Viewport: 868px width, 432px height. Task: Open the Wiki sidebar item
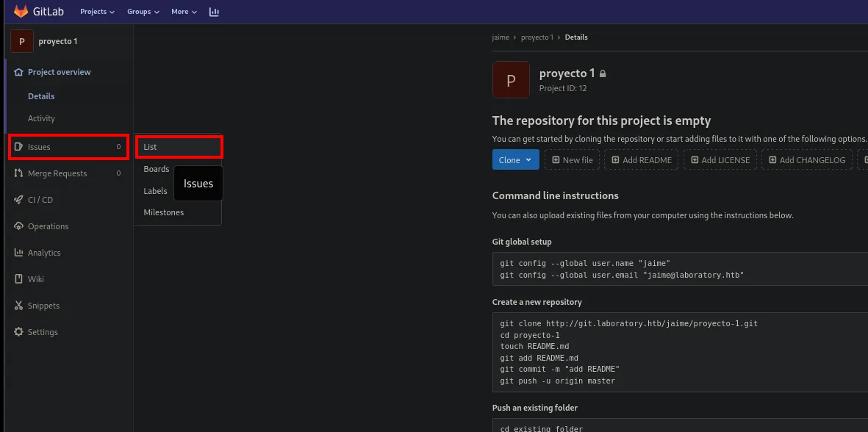pyautogui.click(x=68, y=278)
